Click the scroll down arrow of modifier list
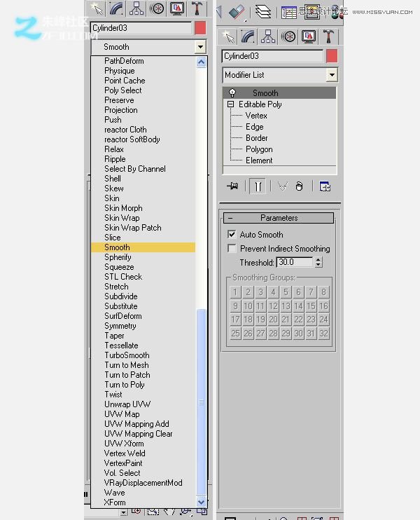 (x=201, y=502)
